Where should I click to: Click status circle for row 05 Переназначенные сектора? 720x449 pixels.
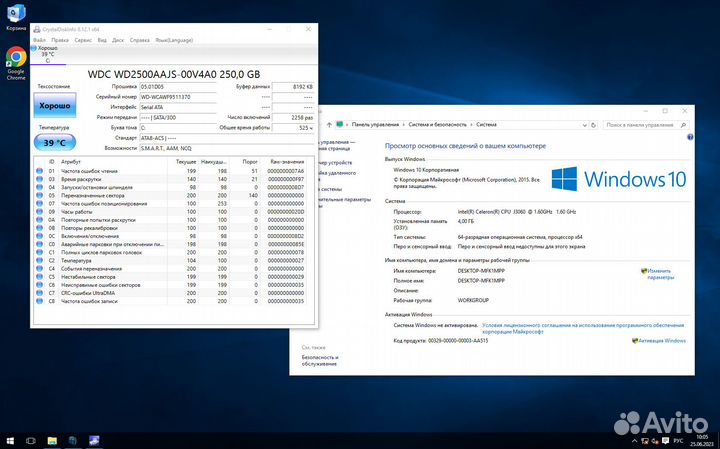click(x=39, y=195)
